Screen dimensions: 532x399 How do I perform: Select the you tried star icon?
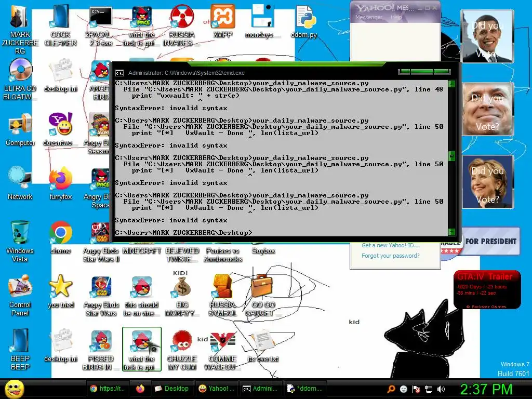[60, 286]
